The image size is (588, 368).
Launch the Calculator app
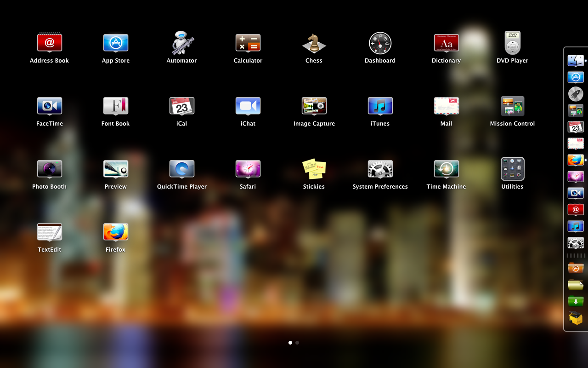(248, 43)
